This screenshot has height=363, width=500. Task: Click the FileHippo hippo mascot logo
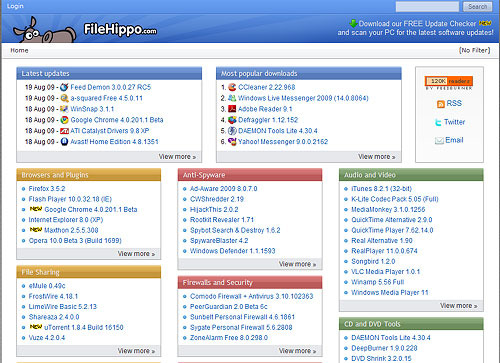44,30
